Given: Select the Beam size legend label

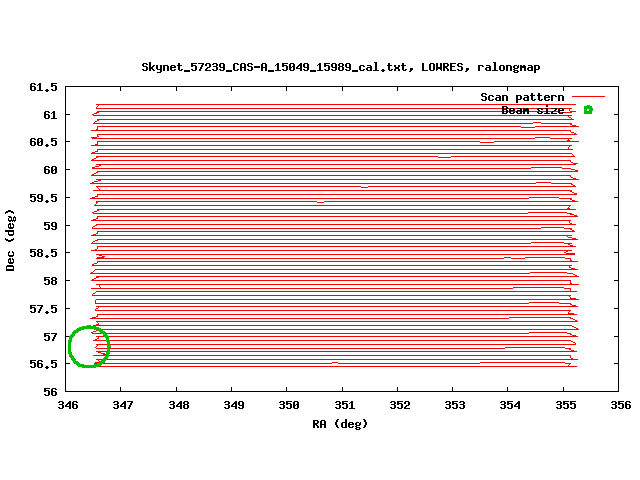Looking at the screenshot, I should click(x=532, y=110).
